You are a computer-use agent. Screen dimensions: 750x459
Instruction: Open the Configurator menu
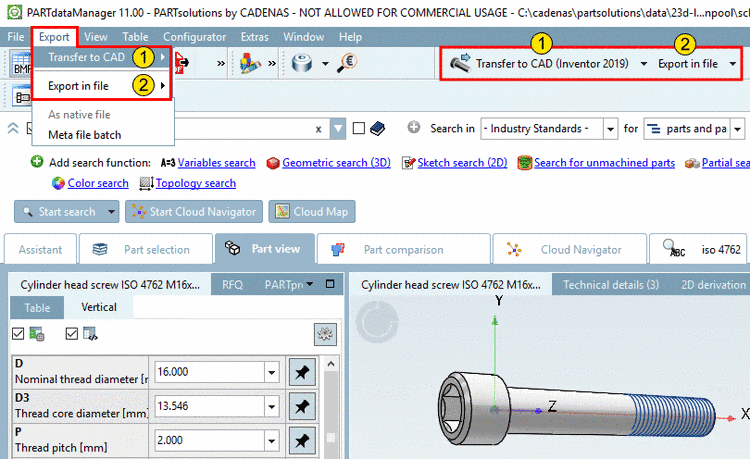194,37
